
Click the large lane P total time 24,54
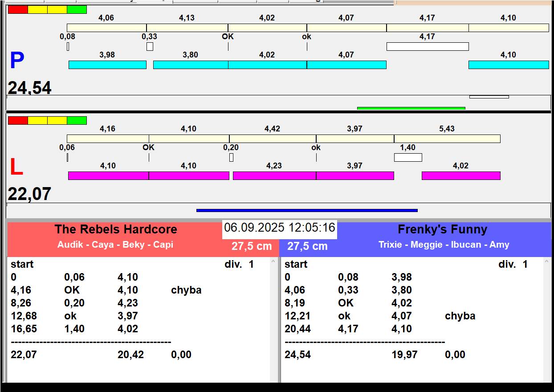coord(29,88)
